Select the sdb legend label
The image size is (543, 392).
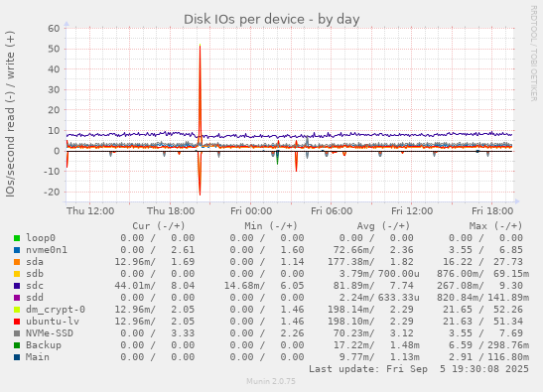coord(35,274)
